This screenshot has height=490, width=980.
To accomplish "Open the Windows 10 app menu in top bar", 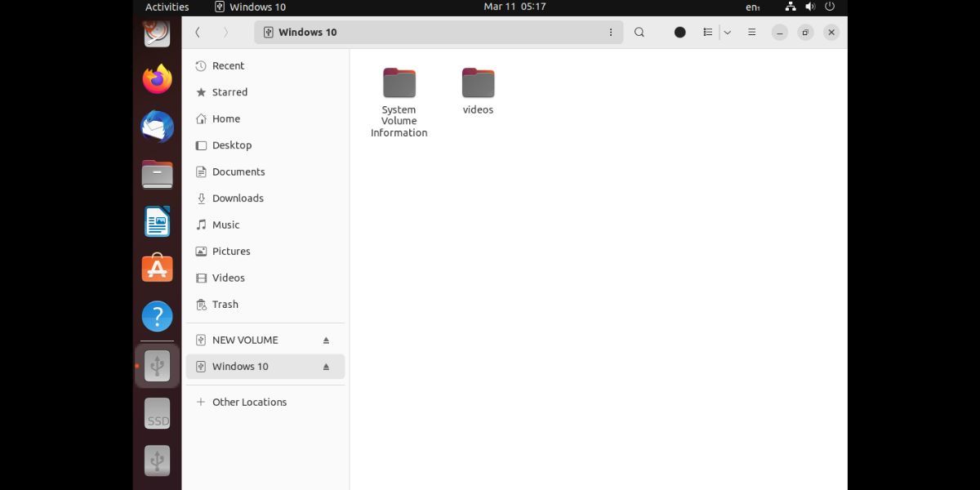I will point(251,7).
